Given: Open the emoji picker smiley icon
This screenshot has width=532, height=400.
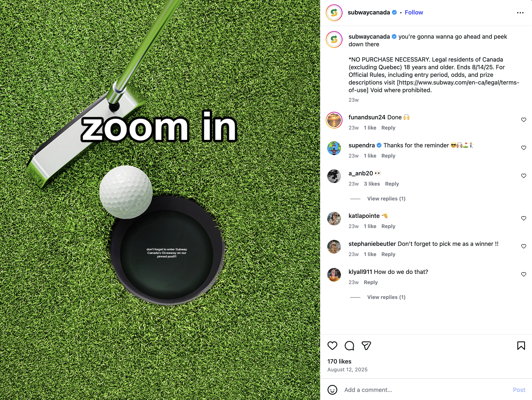Looking at the screenshot, I should tap(332, 390).
